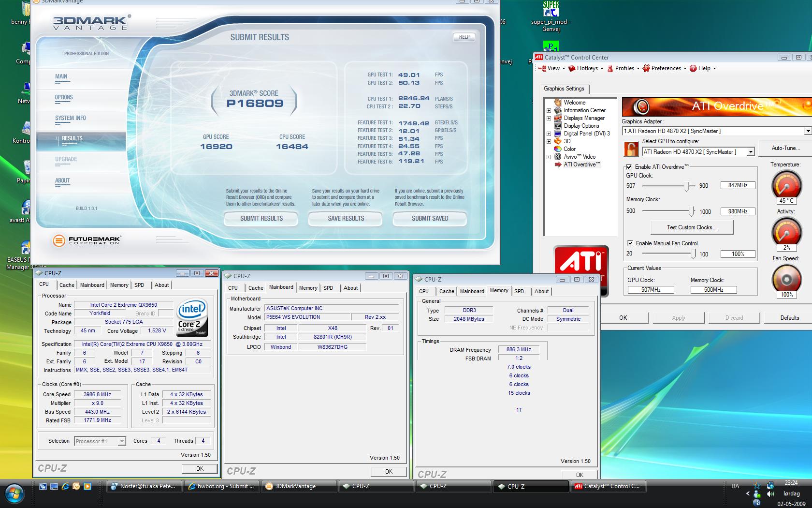This screenshot has width=812, height=508.
Task: Click SUBMIT RESULTS button
Action: click(x=261, y=219)
